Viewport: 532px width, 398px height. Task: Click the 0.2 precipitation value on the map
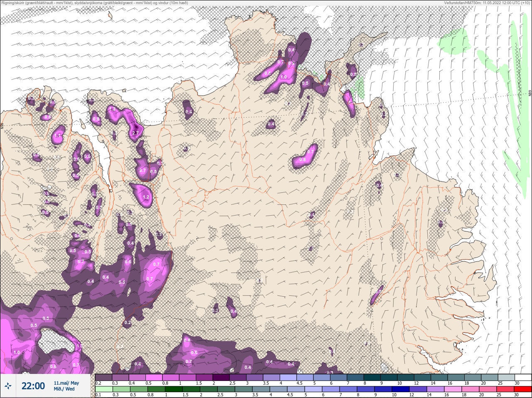[128, 322]
